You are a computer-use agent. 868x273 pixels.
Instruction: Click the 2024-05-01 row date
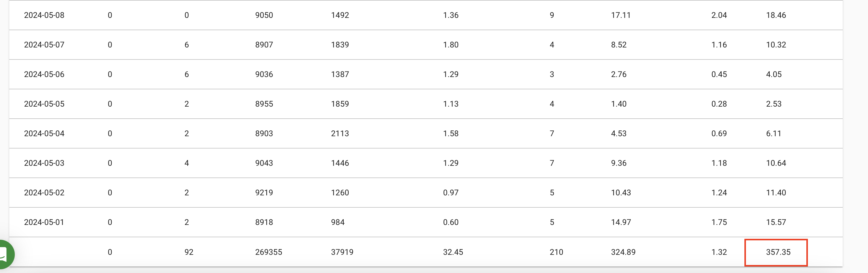(x=44, y=222)
